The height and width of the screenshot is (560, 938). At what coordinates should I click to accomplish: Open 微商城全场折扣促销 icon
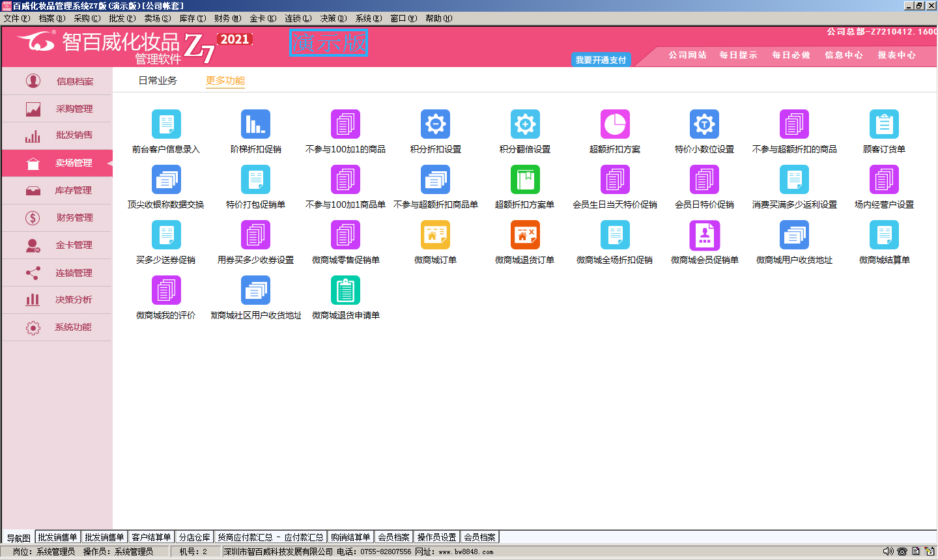pyautogui.click(x=615, y=235)
